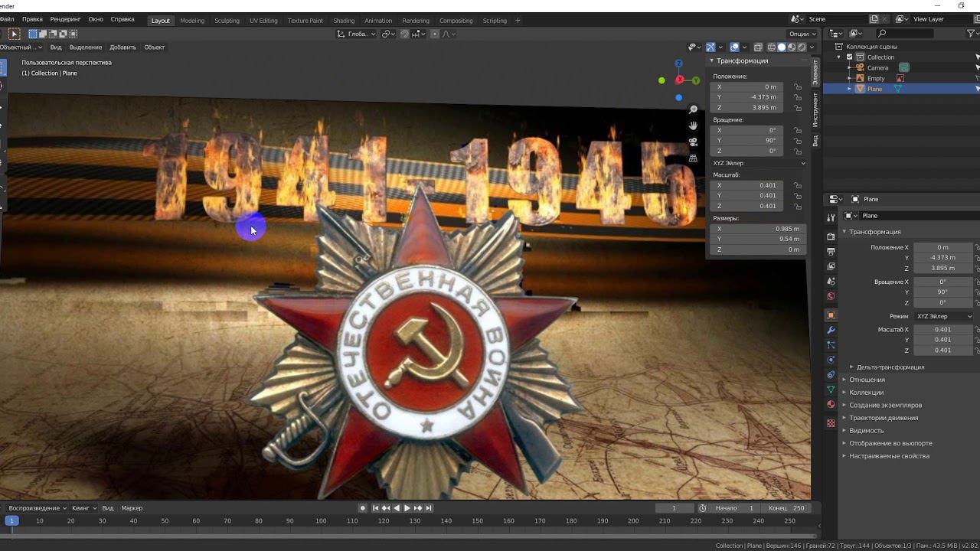This screenshot has height=551, width=980.
Task: Open the Texture checkerboard tab icon
Action: pos(831,422)
